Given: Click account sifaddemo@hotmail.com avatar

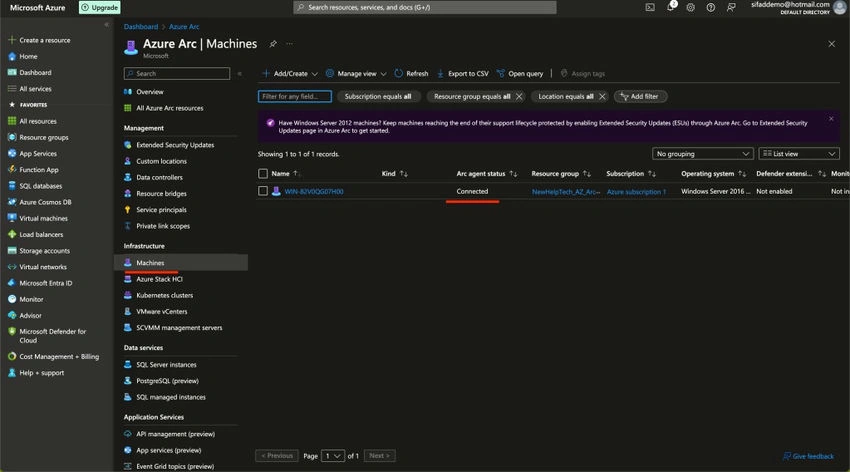Looking at the screenshot, I should coord(840,7).
